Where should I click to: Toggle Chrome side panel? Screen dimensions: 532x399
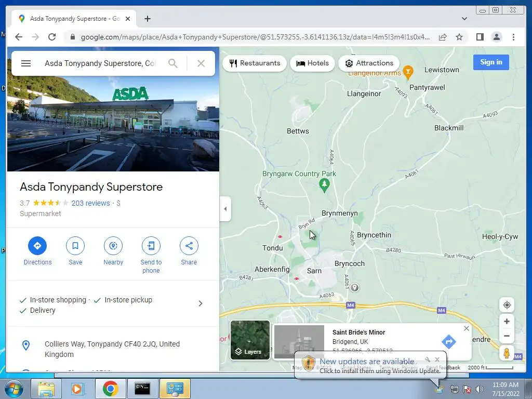point(480,37)
